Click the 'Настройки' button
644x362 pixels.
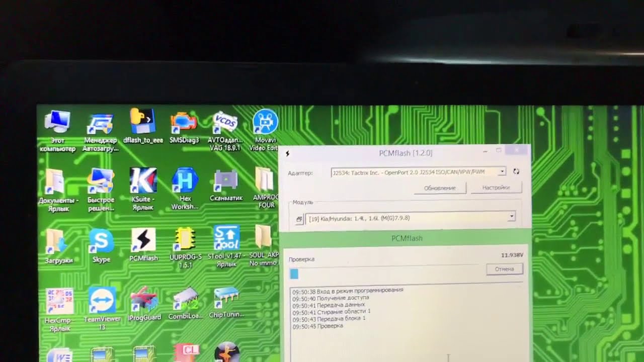pyautogui.click(x=496, y=188)
